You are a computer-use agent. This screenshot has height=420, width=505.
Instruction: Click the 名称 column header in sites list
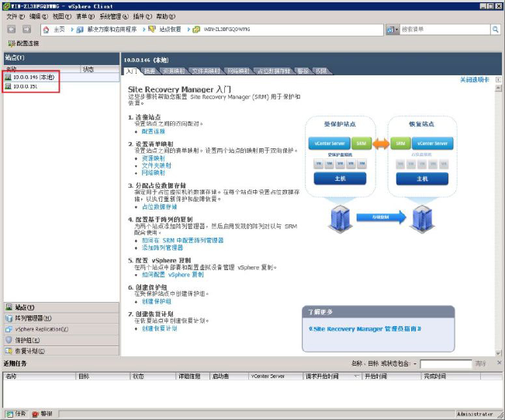42,69
